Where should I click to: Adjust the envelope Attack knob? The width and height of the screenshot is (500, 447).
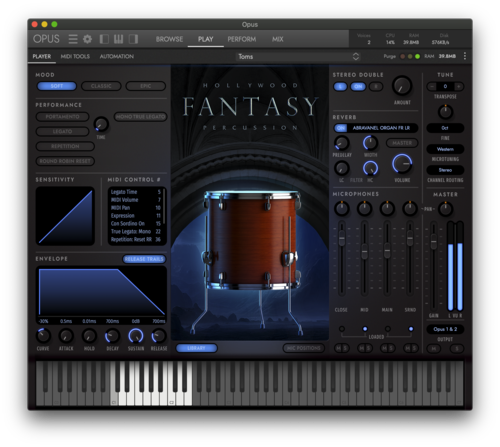click(66, 336)
